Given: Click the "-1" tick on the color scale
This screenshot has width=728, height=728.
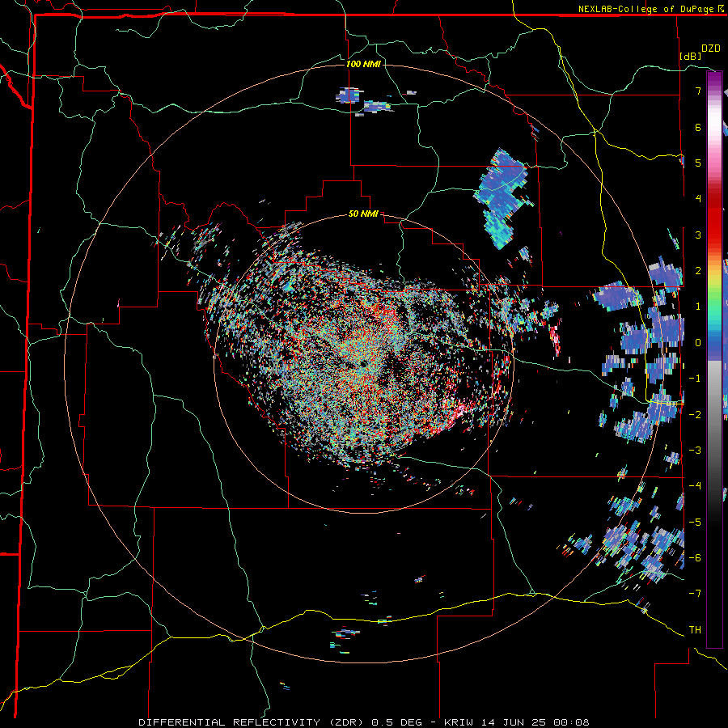Looking at the screenshot, I should tap(695, 379).
